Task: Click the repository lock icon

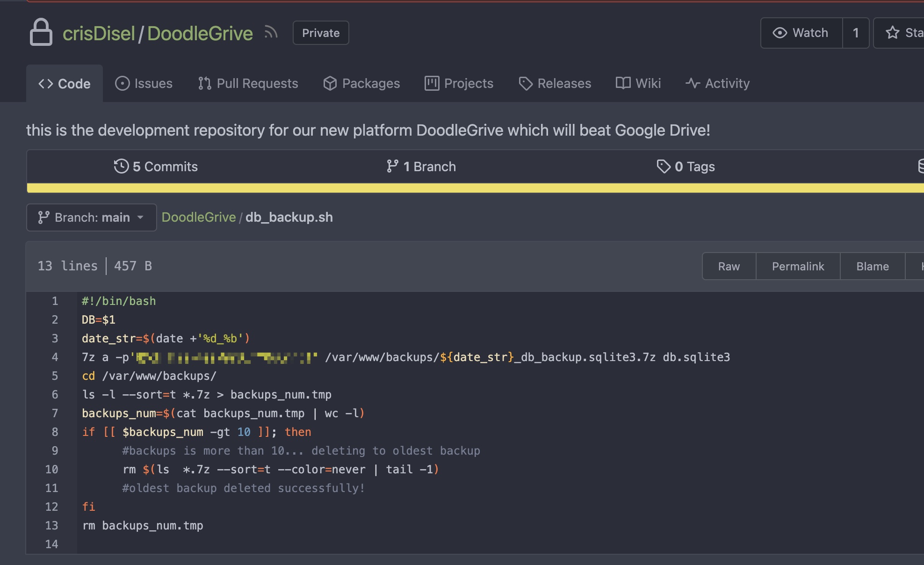Action: click(41, 32)
